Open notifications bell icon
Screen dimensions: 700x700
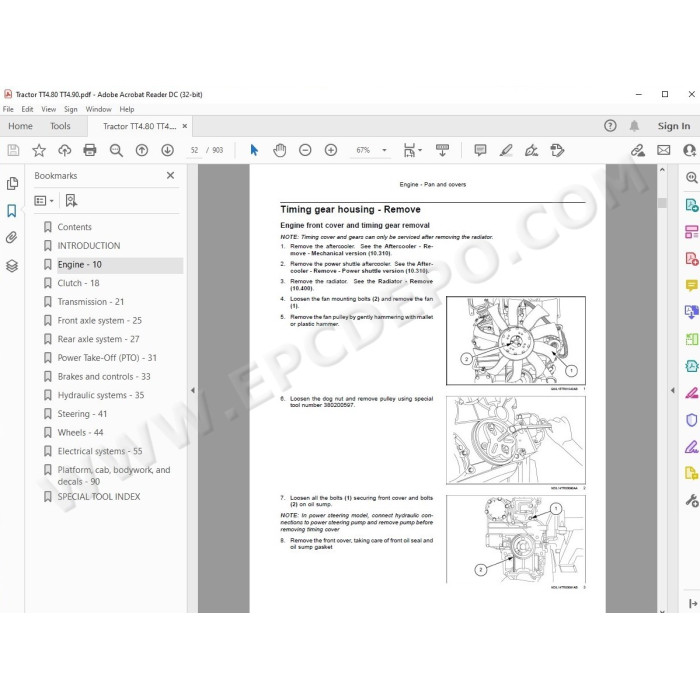pyautogui.click(x=634, y=126)
